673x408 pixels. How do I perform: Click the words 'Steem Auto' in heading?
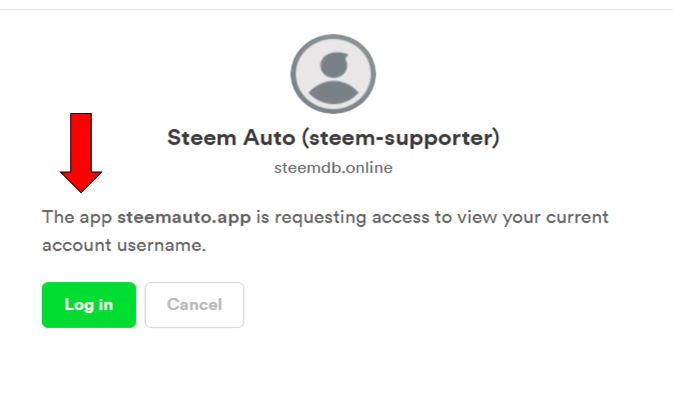(231, 138)
